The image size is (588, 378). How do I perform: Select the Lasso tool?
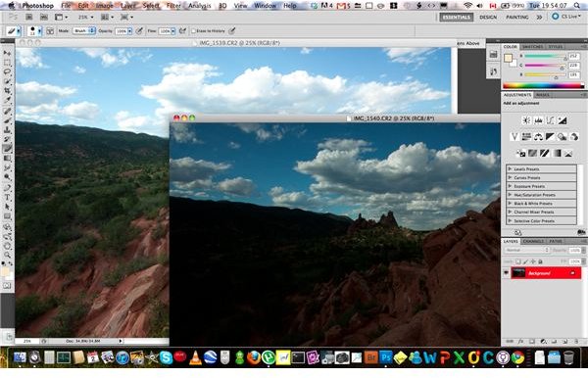click(x=7, y=71)
